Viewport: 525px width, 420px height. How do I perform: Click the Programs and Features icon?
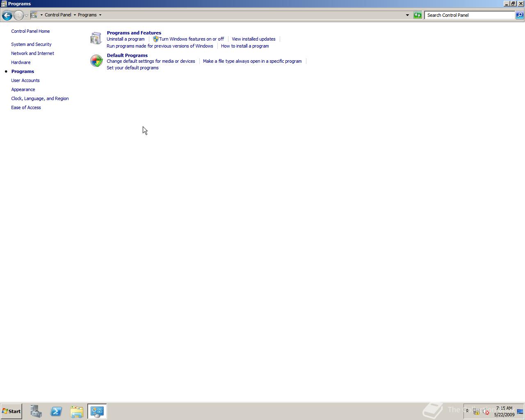(x=96, y=38)
